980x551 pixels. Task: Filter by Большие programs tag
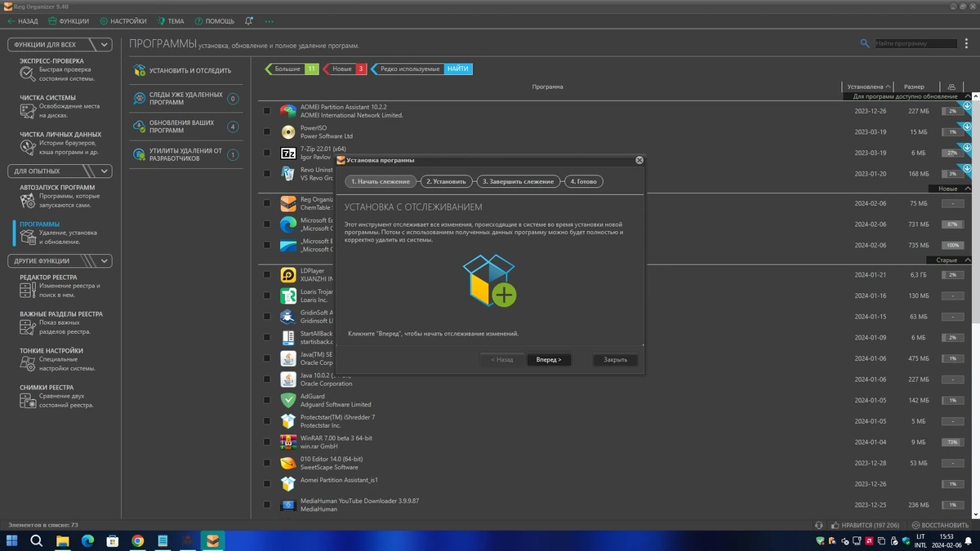point(292,69)
